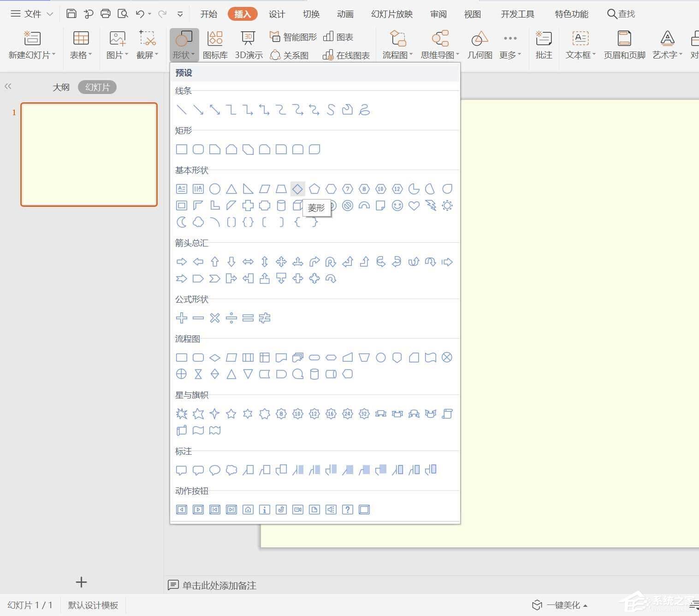The width and height of the screenshot is (699, 616).
Task: Collapse the slide panel with double chevron
Action: tap(8, 86)
